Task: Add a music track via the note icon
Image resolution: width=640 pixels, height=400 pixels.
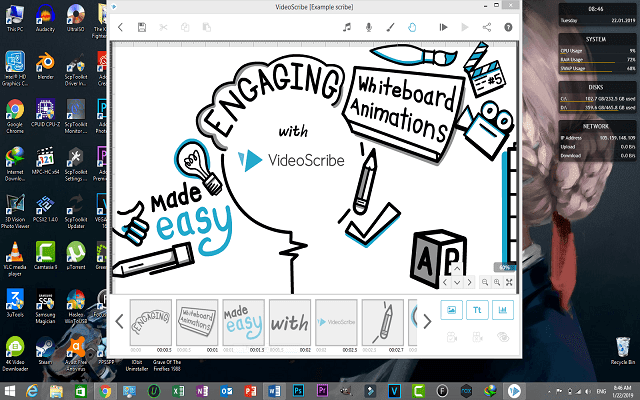Action: point(347,27)
